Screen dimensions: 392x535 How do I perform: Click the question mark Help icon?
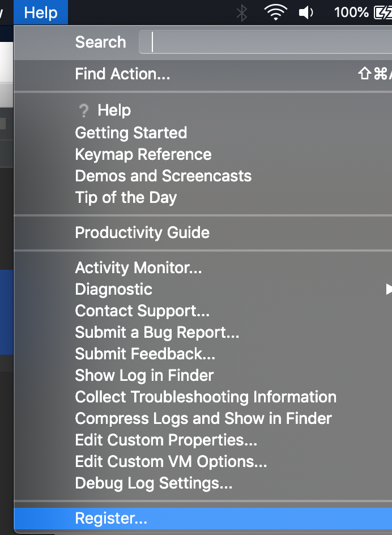pos(83,111)
